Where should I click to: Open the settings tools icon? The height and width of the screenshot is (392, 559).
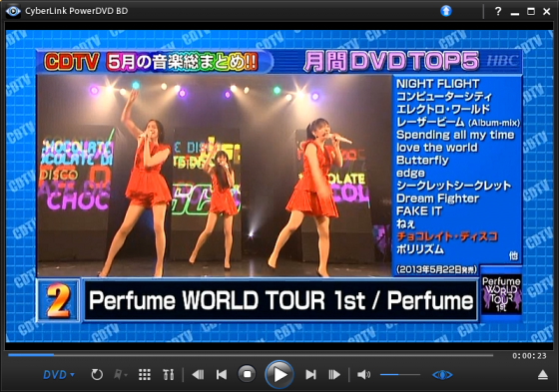coord(168,375)
